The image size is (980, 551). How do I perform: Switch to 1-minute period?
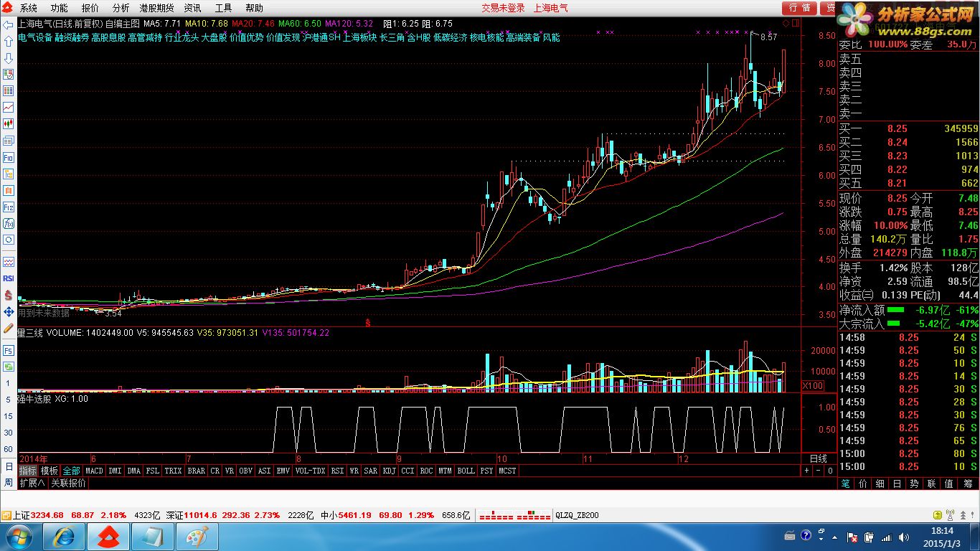point(8,384)
